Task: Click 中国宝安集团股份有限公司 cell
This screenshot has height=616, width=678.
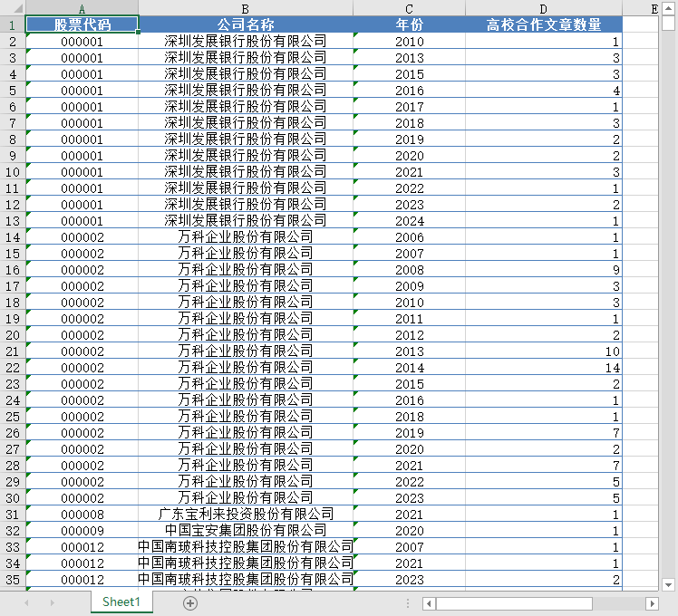Action: (x=245, y=531)
